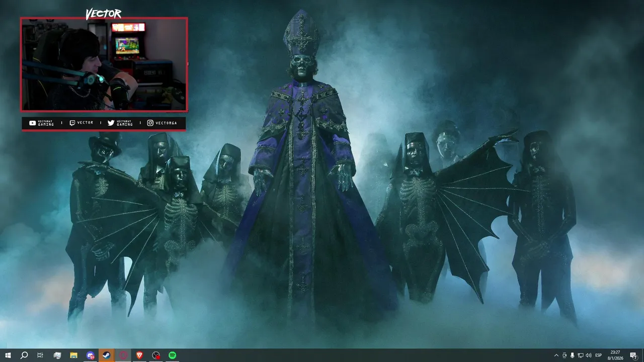The width and height of the screenshot is (644, 362).
Task: Open File Explorer folder icon
Action: [x=73, y=355]
